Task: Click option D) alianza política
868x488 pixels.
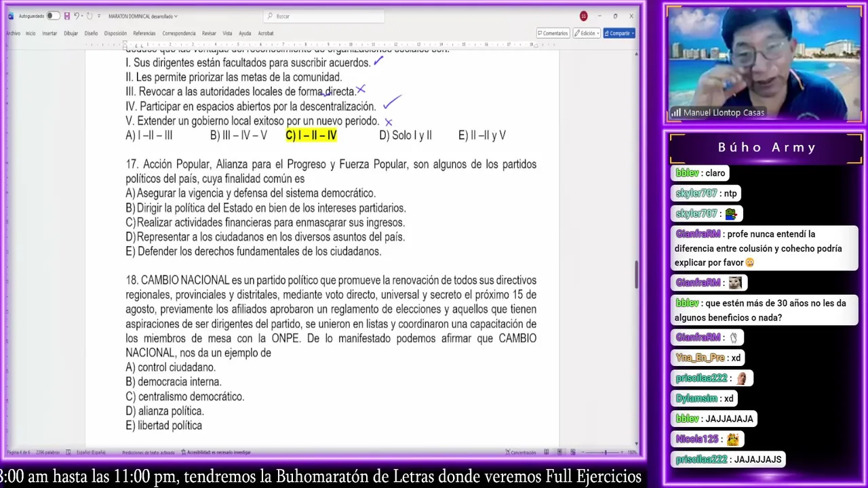Action: point(165,411)
